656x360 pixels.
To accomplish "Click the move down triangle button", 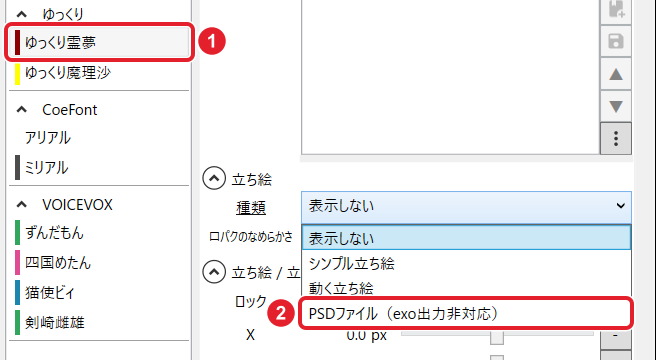I will 616,106.
